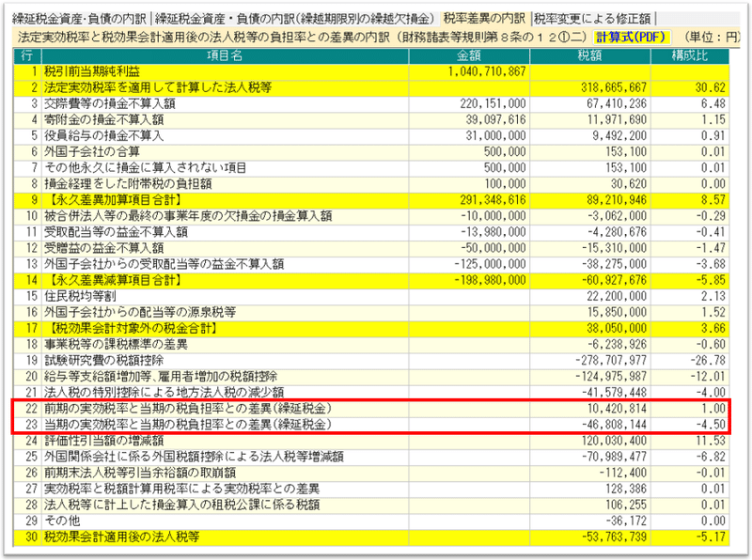752x560 pixels.
Task: Click the 寄附金の損金不算入額 amount cell
Action: coord(469,119)
